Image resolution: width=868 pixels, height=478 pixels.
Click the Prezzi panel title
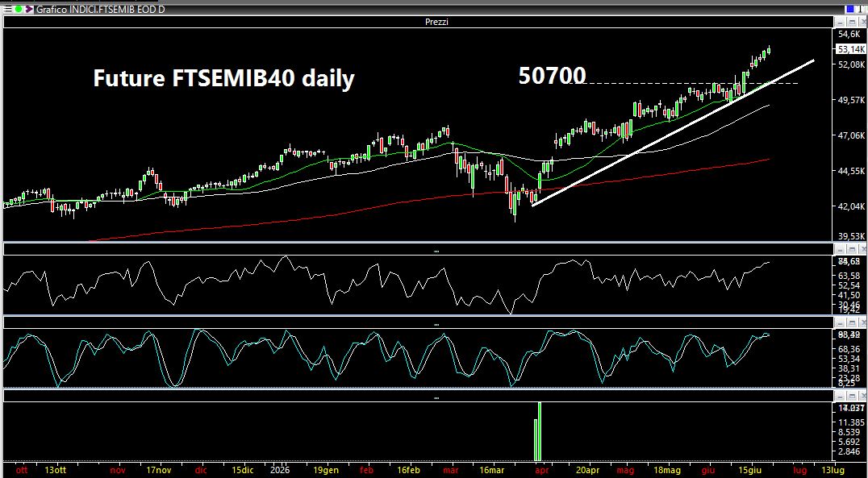(x=436, y=22)
